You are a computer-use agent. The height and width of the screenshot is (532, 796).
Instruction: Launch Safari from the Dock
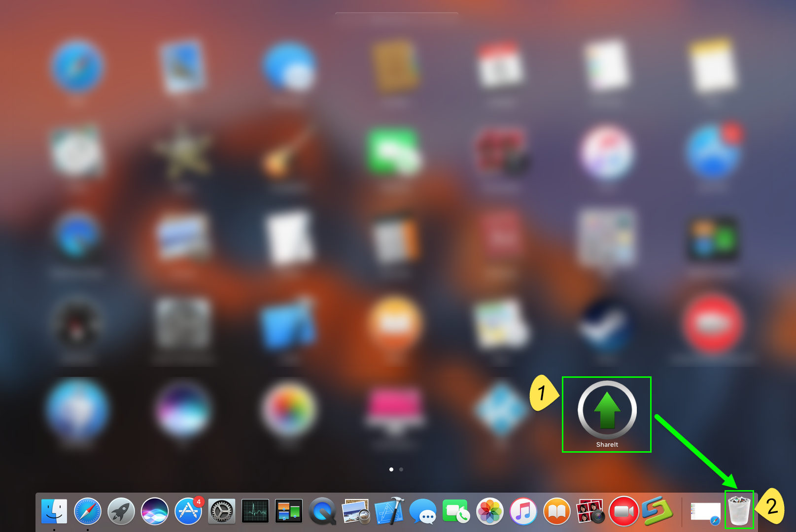[x=88, y=511]
